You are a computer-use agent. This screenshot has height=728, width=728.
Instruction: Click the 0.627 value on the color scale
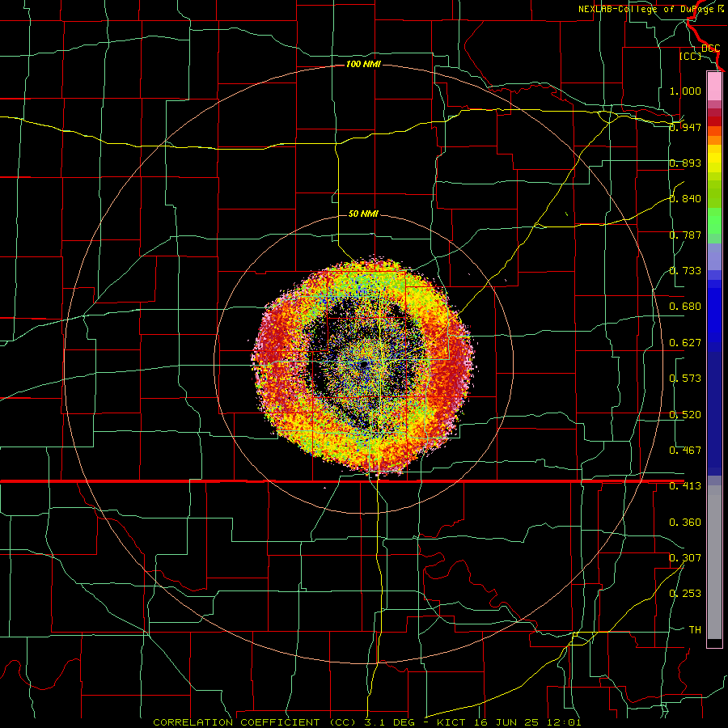coord(685,343)
